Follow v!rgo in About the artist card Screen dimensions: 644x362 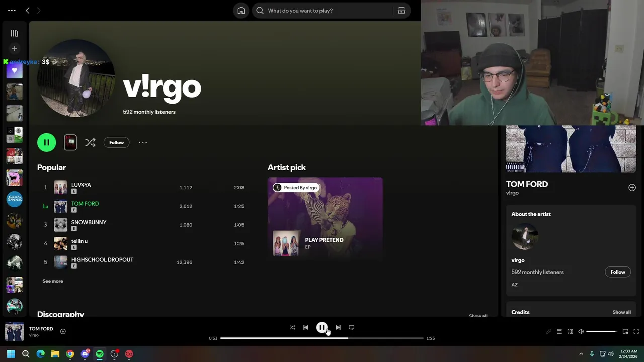coord(618,272)
